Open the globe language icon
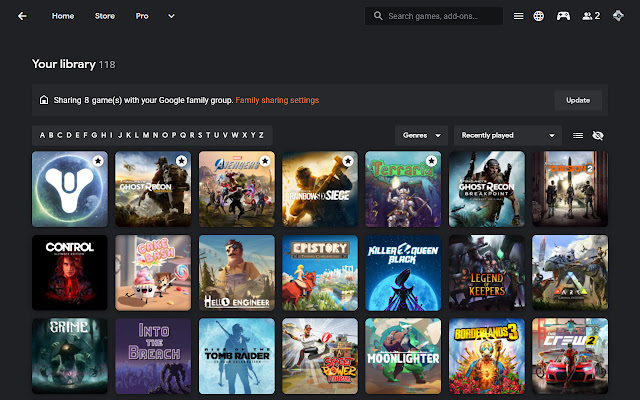Viewport: 640px width, 400px height. click(x=539, y=16)
